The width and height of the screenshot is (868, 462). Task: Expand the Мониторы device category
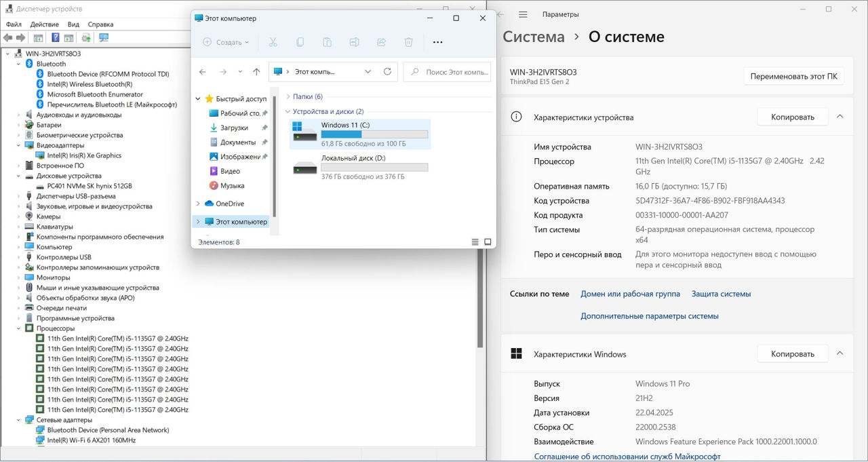click(x=19, y=277)
